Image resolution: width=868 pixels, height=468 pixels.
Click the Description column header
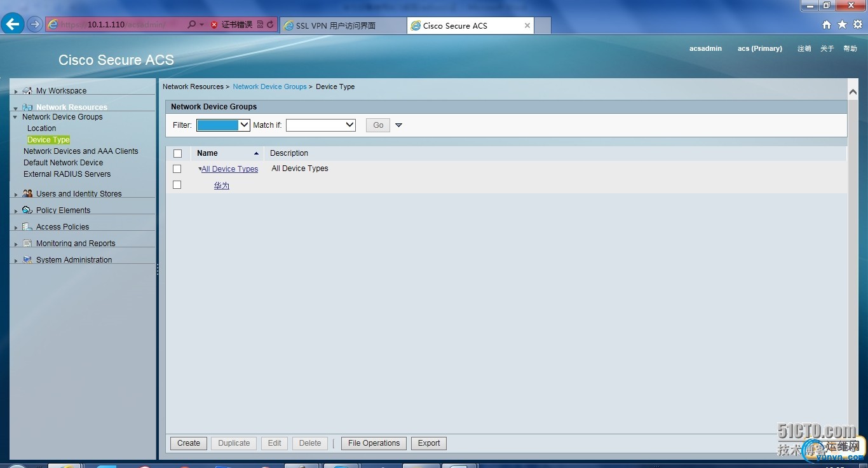coord(289,153)
